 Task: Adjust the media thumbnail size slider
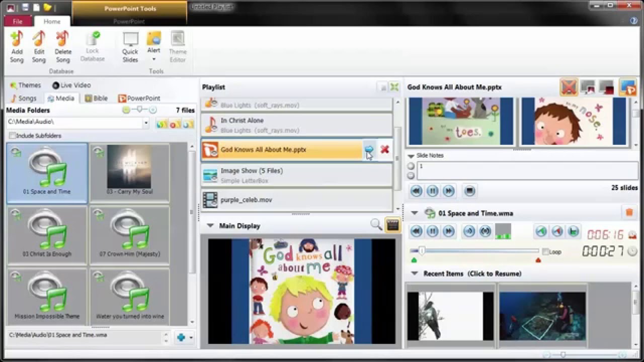tap(139, 110)
